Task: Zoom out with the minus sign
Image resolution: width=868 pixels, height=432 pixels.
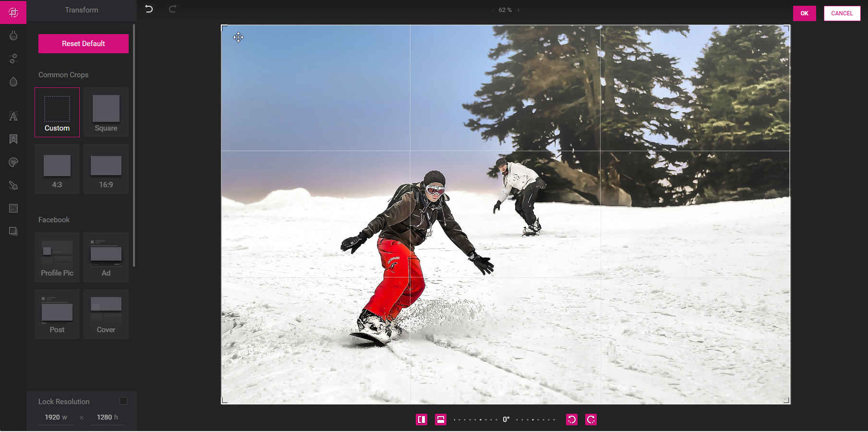Action: pos(493,10)
